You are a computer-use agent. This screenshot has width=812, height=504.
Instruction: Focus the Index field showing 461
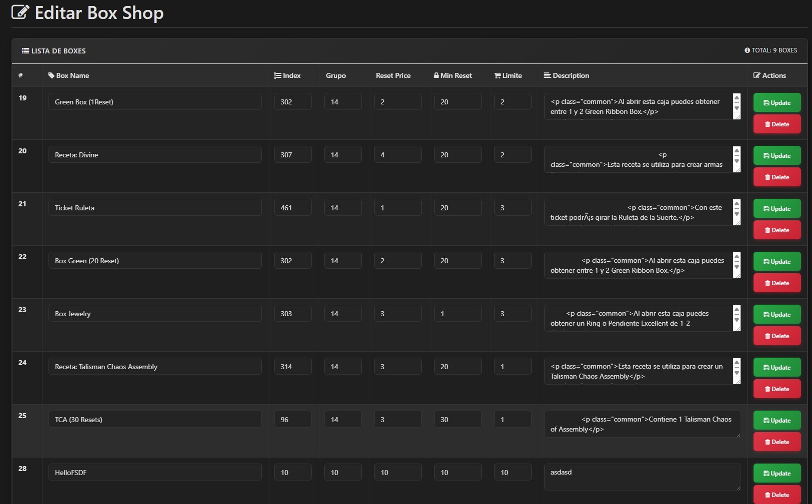[292, 208]
